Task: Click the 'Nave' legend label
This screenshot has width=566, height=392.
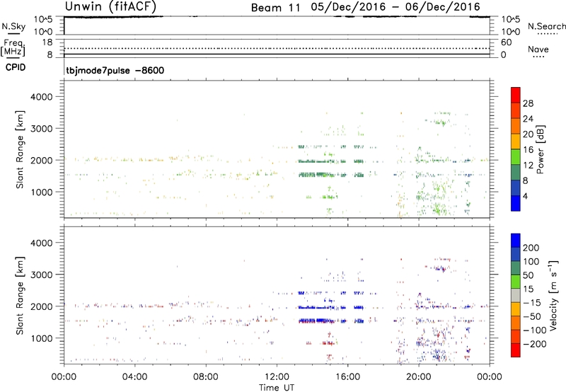Action: coord(538,49)
